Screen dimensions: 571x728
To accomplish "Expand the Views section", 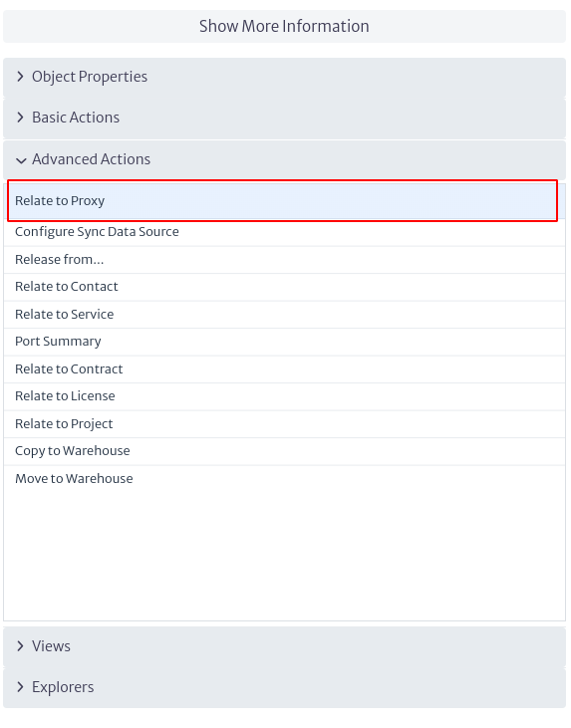I will point(284,646).
